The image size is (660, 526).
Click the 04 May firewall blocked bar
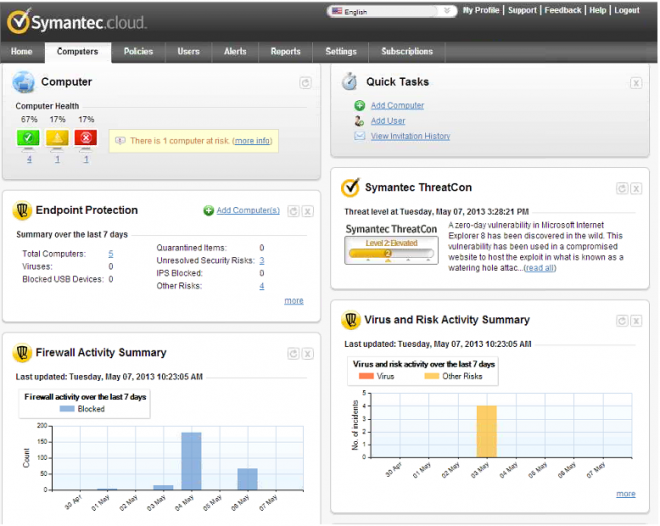coord(192,461)
